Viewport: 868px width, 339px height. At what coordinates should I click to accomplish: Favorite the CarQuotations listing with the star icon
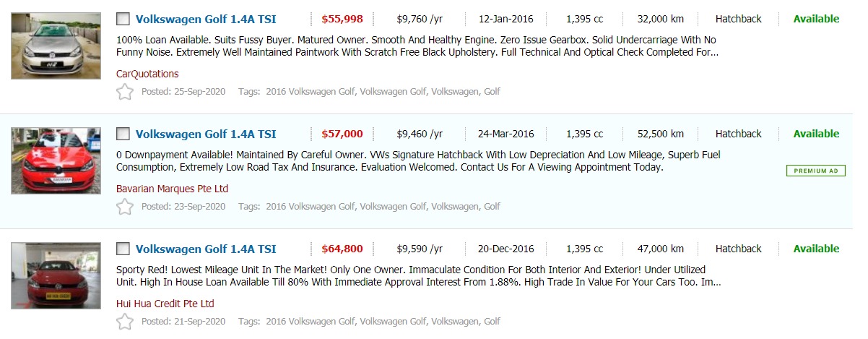click(x=125, y=92)
